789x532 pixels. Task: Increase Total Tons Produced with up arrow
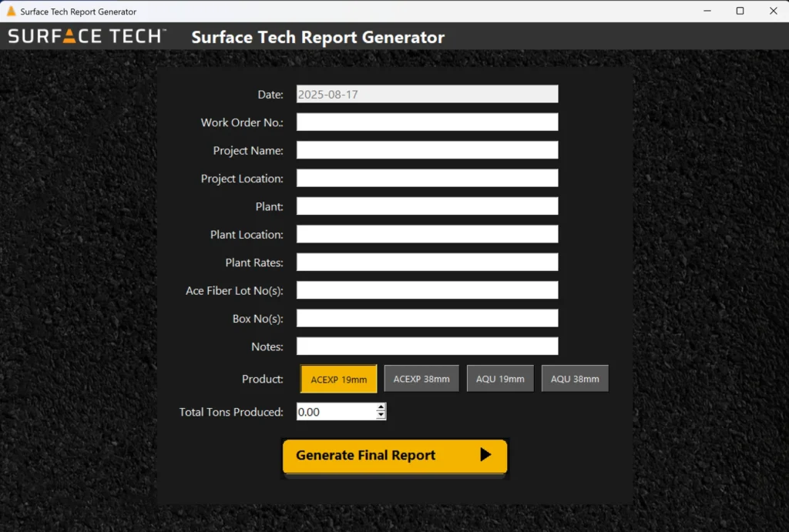381,407
